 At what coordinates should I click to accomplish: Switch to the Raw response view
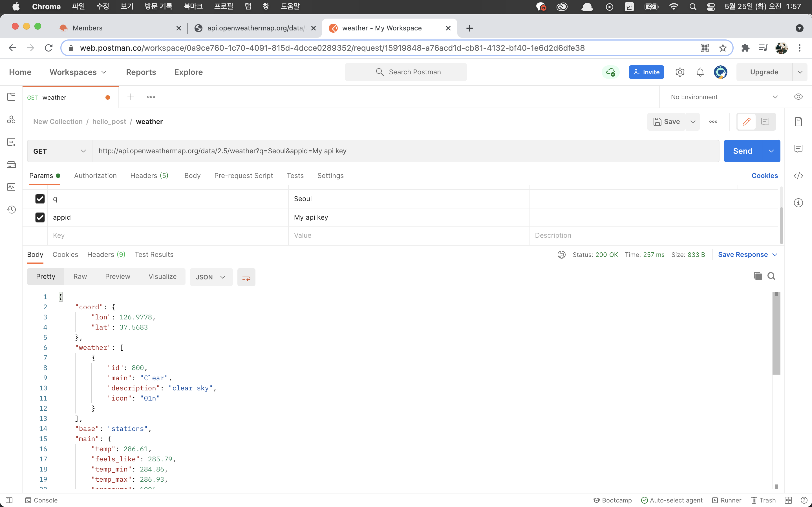tap(80, 276)
